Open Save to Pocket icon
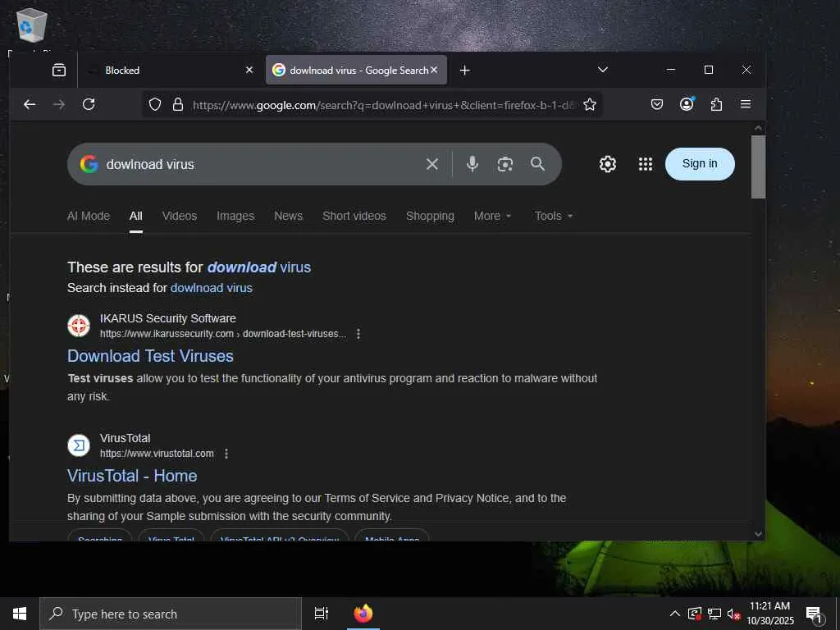Image resolution: width=840 pixels, height=630 pixels. coord(657,104)
